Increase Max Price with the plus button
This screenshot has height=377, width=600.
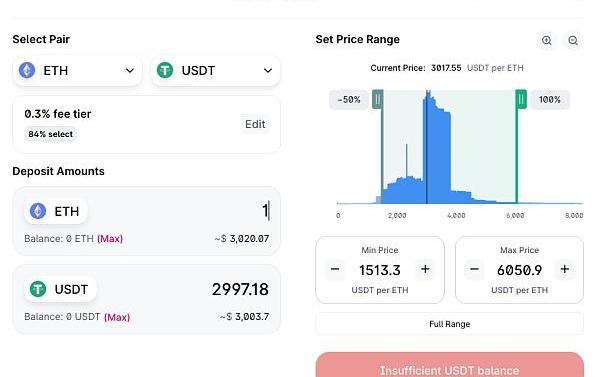click(564, 269)
